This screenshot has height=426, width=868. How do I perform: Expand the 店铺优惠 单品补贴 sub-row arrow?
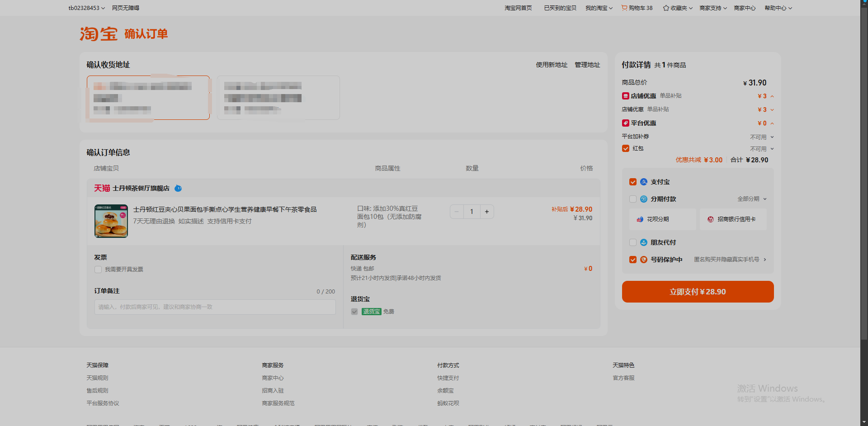(x=772, y=110)
